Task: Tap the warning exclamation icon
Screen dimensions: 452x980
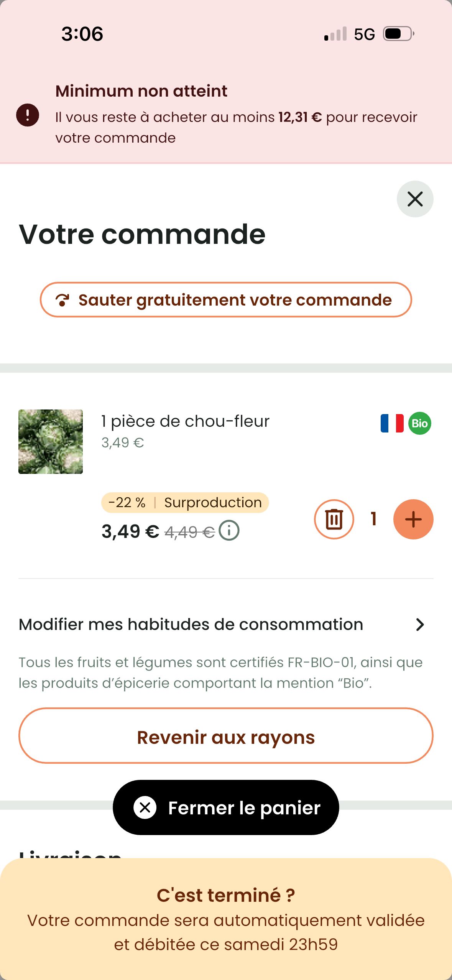Action: tap(28, 115)
